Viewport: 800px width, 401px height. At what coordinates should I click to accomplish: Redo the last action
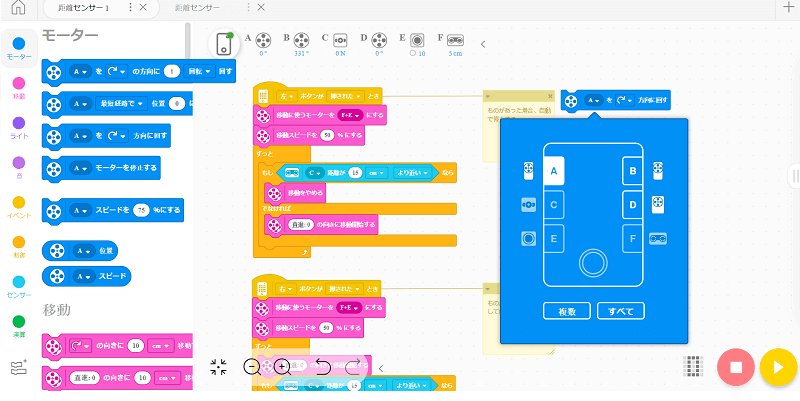pos(353,366)
